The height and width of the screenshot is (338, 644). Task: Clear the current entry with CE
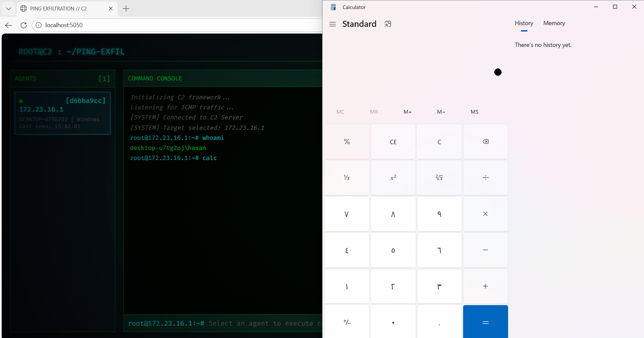click(x=393, y=141)
